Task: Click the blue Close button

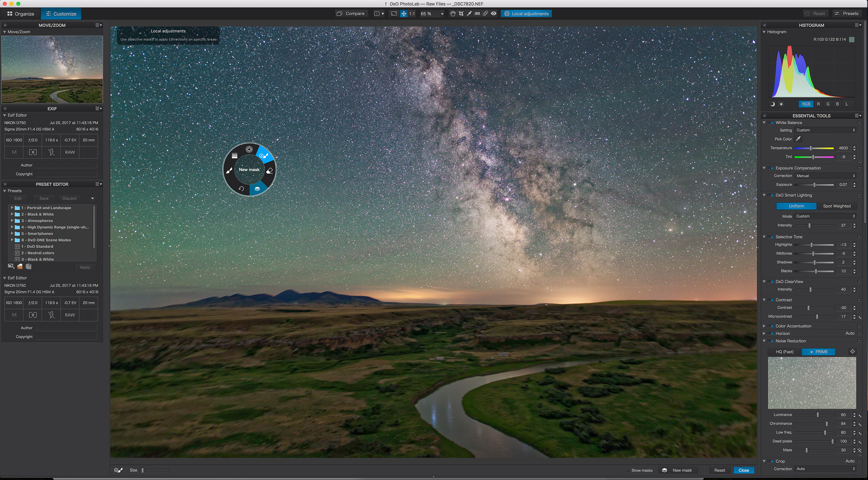Action: point(743,470)
